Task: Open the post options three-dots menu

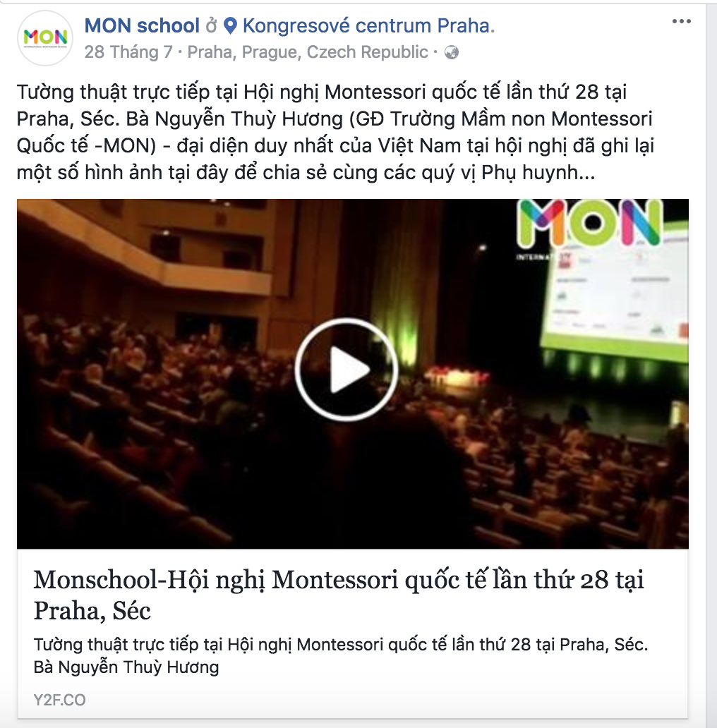Action: (681, 21)
